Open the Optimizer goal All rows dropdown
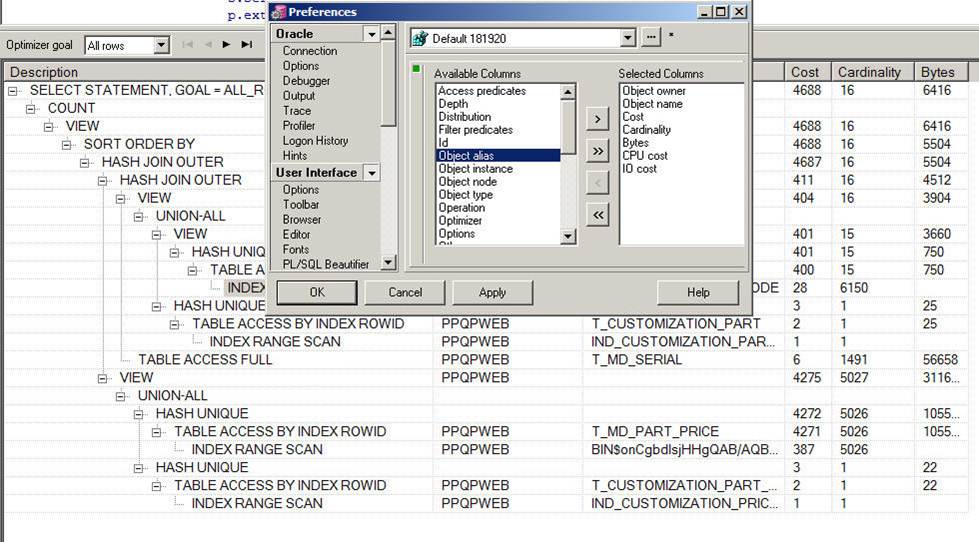Screen dimensions: 979x542 (162, 45)
